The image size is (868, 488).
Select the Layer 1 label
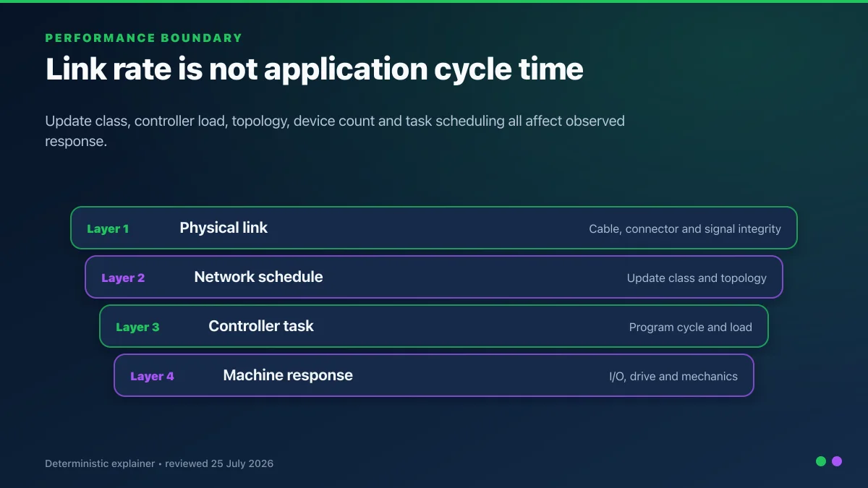(108, 228)
